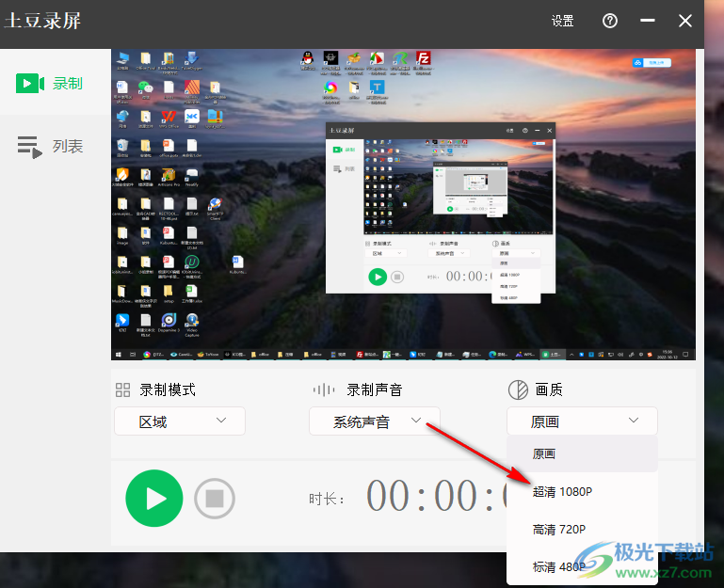This screenshot has height=588, width=724.
Task: Click the blue T icon in the preview
Action: (x=378, y=87)
